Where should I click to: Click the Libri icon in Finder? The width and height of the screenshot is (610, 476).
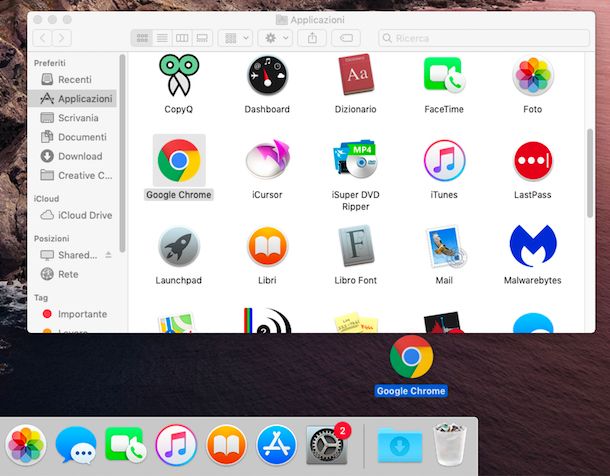pos(267,247)
